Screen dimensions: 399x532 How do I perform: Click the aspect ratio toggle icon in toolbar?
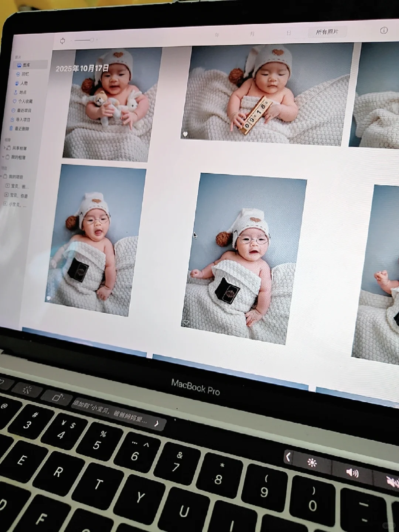(x=62, y=41)
